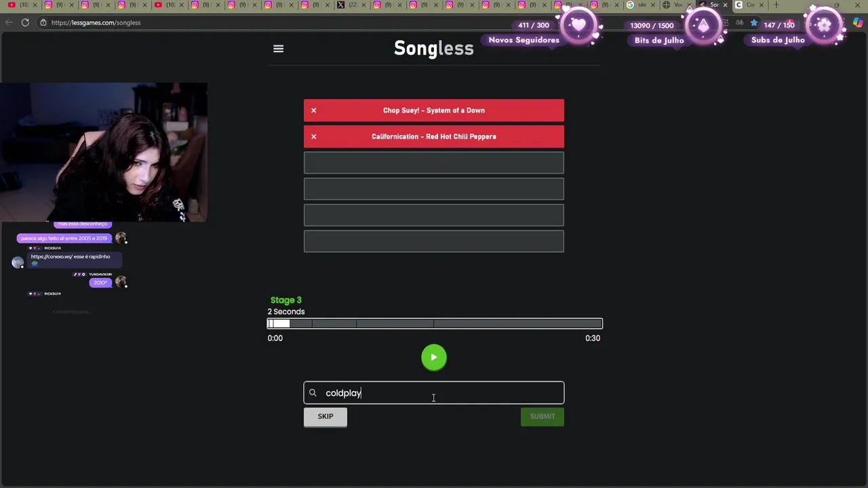The image size is (868, 488).
Task: Click the X icon beside Californication
Action: pos(313,137)
